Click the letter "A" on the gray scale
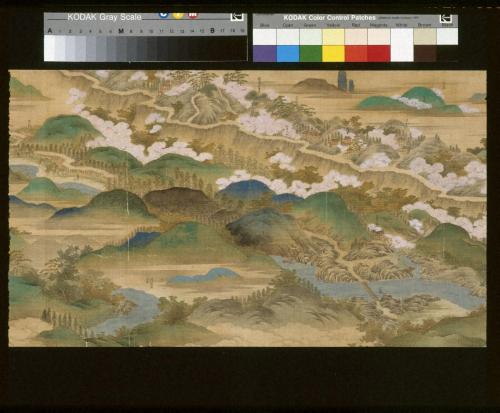Image resolution: width=500 pixels, height=413 pixels. tap(50, 31)
